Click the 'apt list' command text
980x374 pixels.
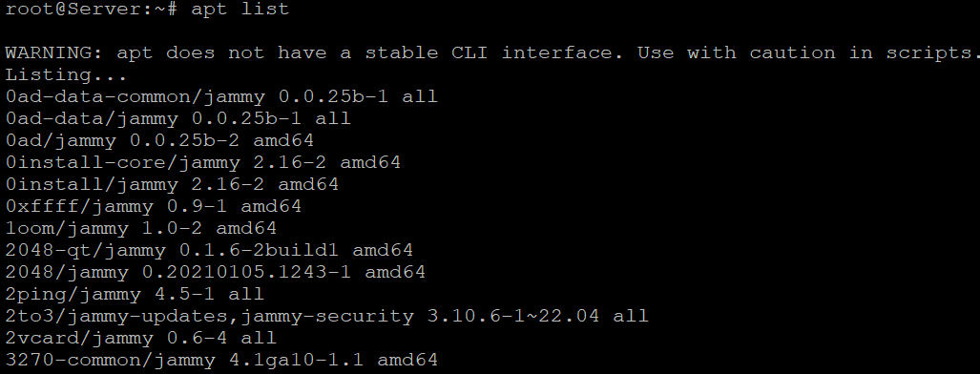(x=240, y=10)
